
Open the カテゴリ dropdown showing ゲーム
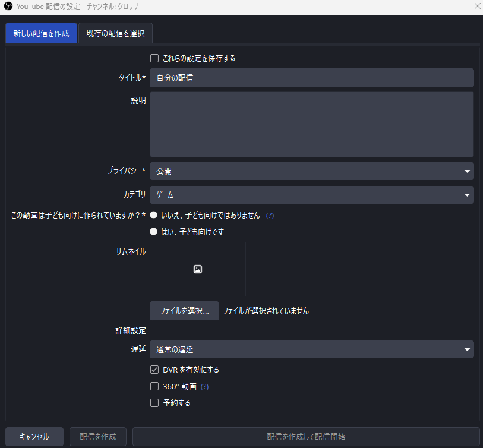click(x=312, y=195)
